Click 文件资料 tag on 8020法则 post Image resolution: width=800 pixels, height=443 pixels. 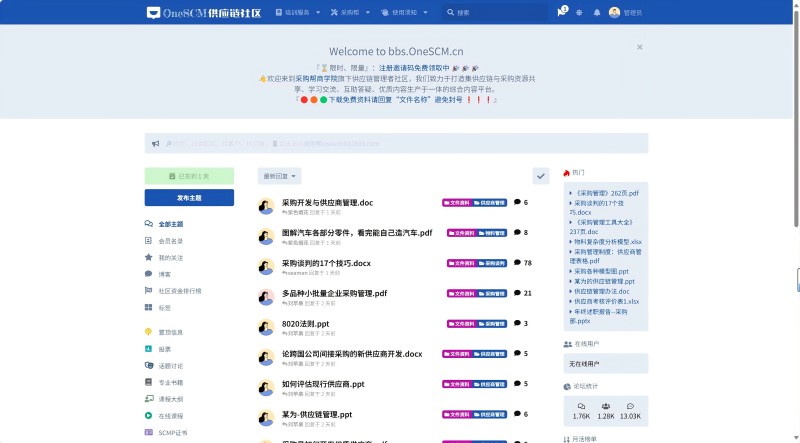462,324
